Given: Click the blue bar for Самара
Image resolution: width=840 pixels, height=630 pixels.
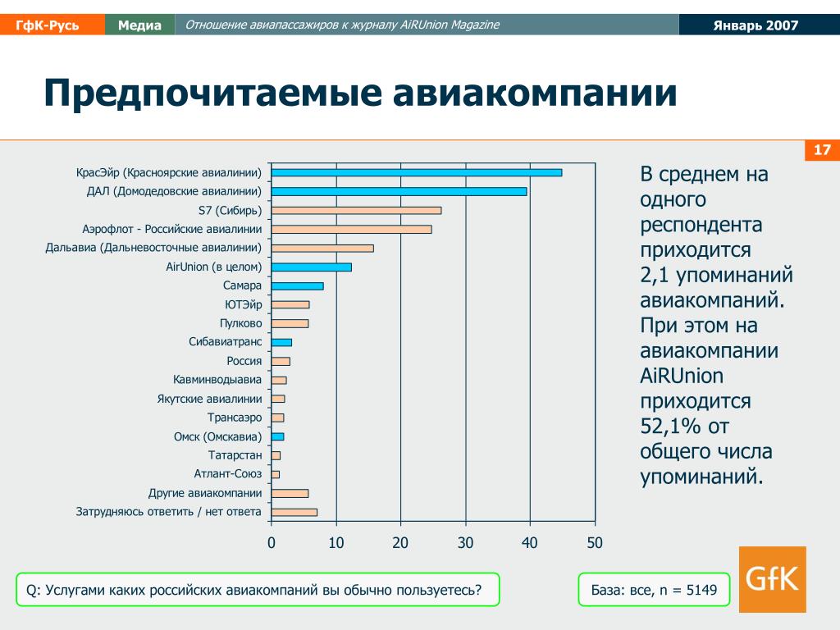Looking at the screenshot, I should pyautogui.click(x=297, y=286).
